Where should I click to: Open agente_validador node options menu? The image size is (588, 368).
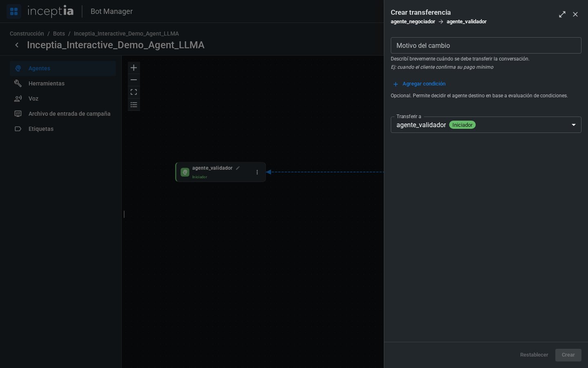click(257, 172)
